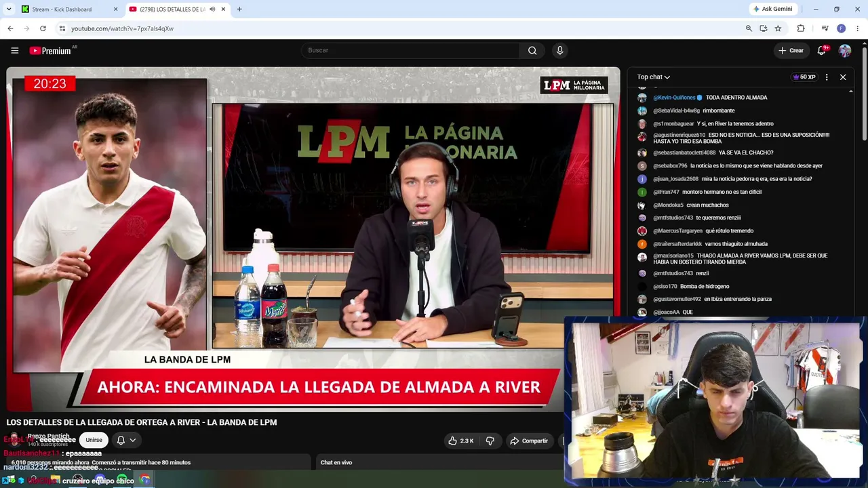
Task: Open the Chrome profile avatar
Action: point(842,28)
